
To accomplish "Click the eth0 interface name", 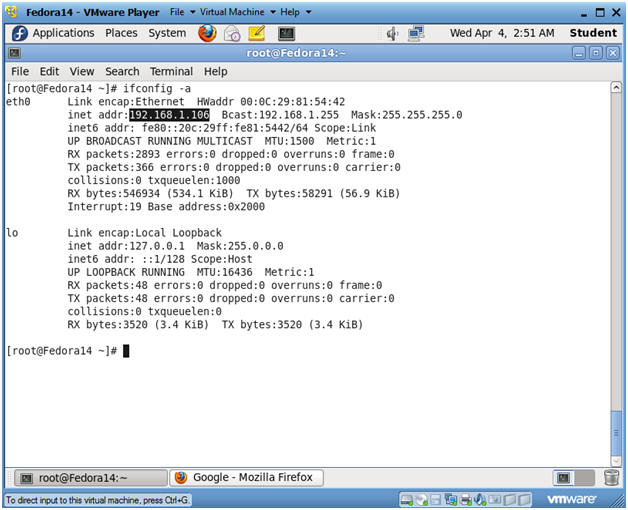I will [18, 102].
